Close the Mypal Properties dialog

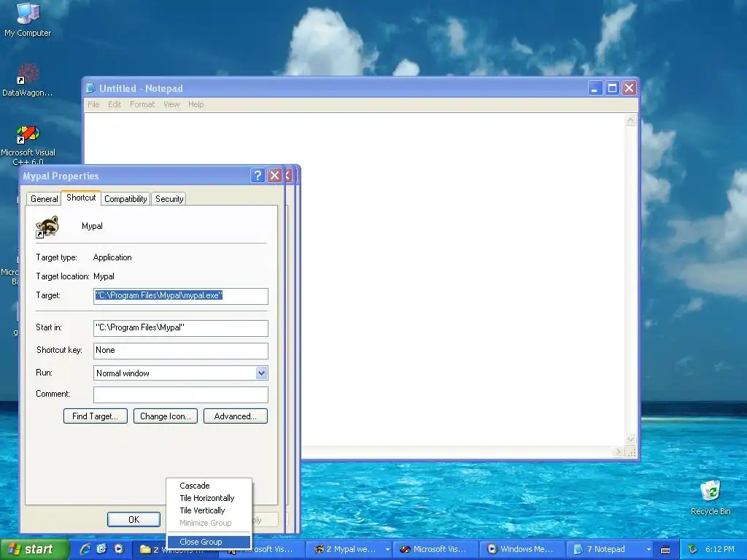(275, 176)
